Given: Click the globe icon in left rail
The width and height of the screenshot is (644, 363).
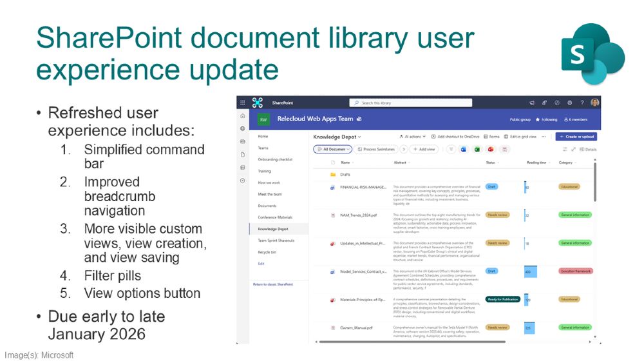Looking at the screenshot, I should tap(243, 129).
